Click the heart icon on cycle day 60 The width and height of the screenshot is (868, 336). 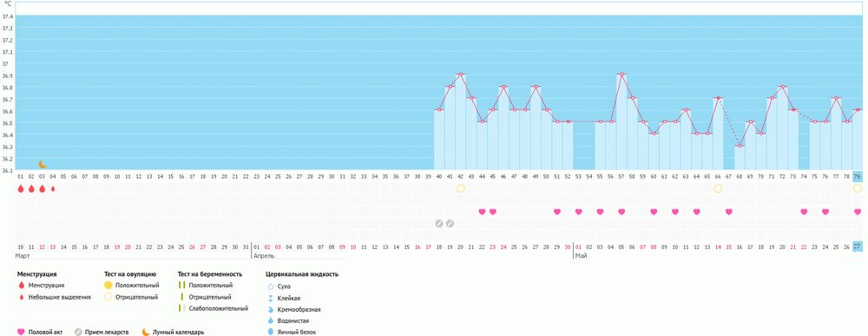point(654,212)
